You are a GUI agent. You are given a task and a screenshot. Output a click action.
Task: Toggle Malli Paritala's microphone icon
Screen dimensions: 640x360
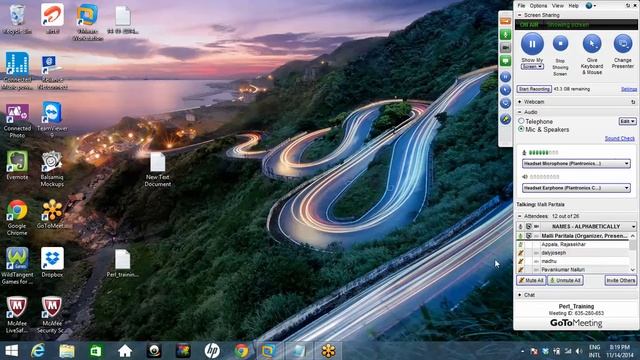[x=520, y=236]
